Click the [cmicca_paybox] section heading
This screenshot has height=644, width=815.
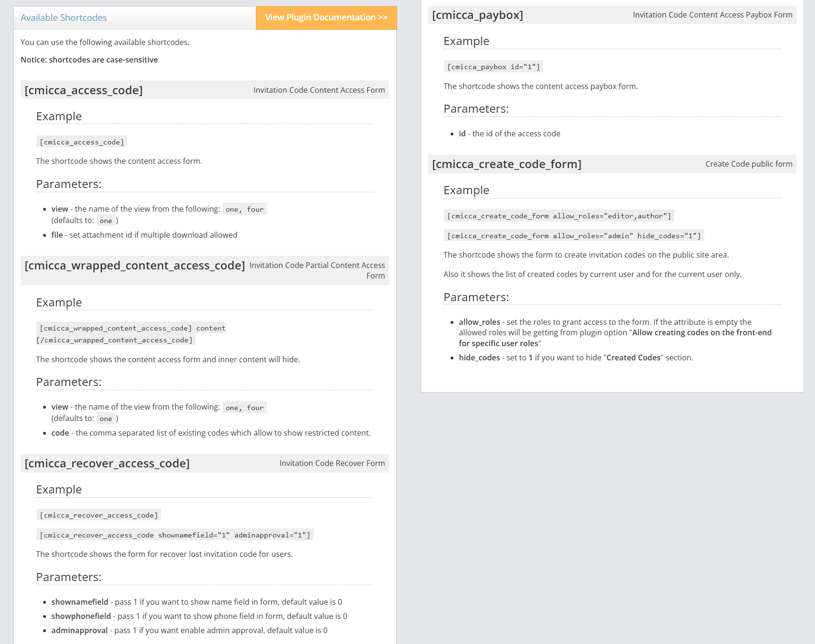478,15
